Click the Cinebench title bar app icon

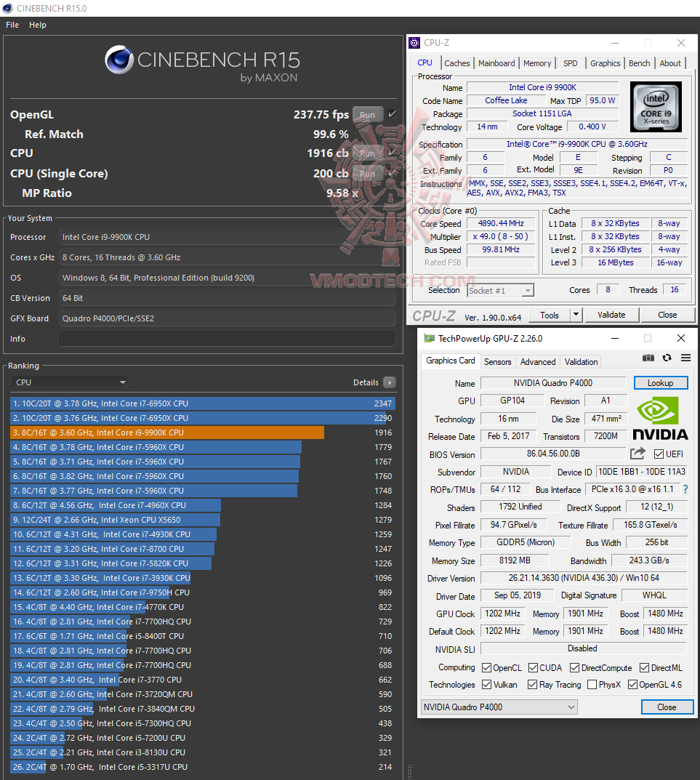click(x=7, y=9)
